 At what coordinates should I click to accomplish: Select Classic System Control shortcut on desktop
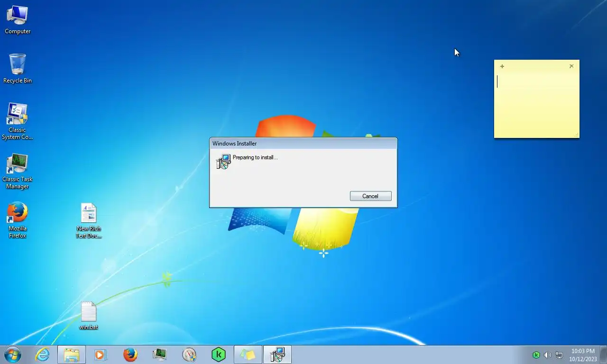18,121
